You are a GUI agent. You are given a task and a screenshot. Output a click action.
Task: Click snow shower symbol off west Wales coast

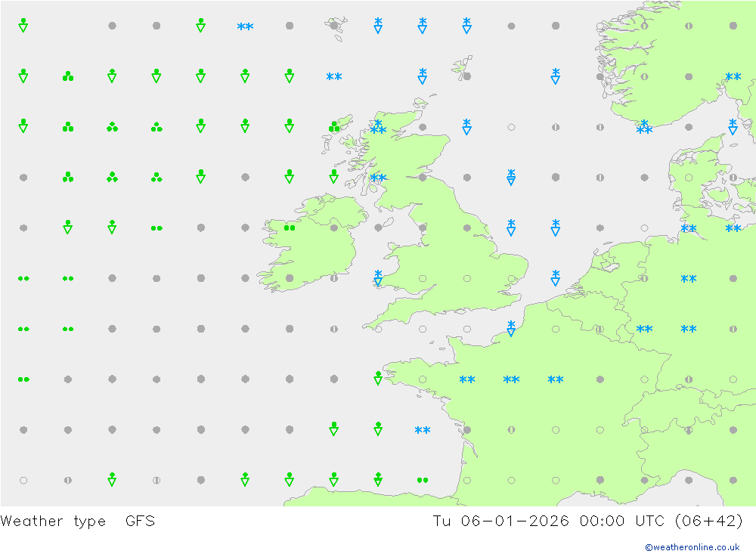click(x=378, y=277)
